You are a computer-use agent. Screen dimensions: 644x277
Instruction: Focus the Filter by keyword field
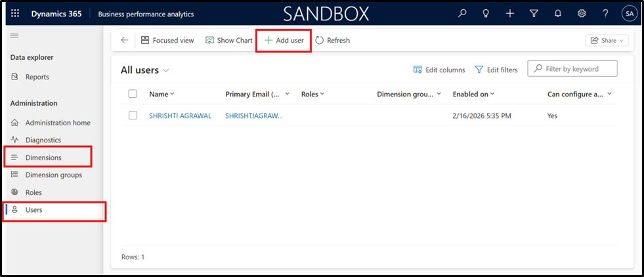point(572,69)
